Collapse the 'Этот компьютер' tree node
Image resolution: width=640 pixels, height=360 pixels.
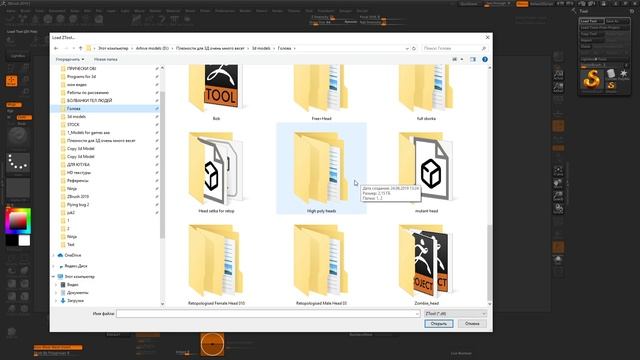tap(53, 277)
